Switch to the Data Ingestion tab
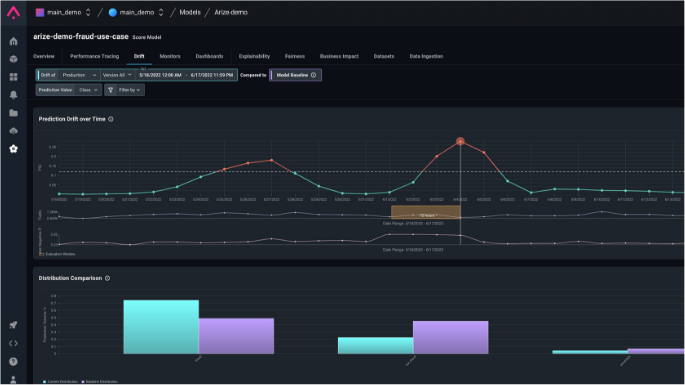Screen dimensions: 685x385 (426, 56)
